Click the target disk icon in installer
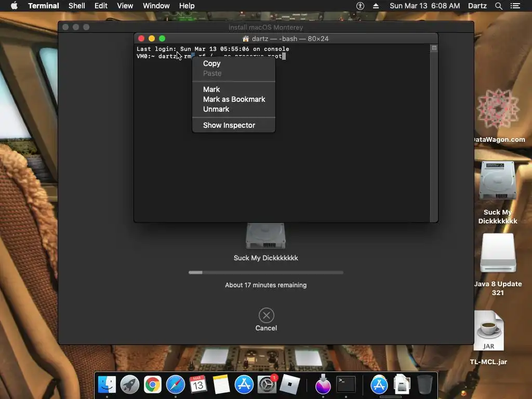This screenshot has width=532, height=399. click(x=265, y=236)
